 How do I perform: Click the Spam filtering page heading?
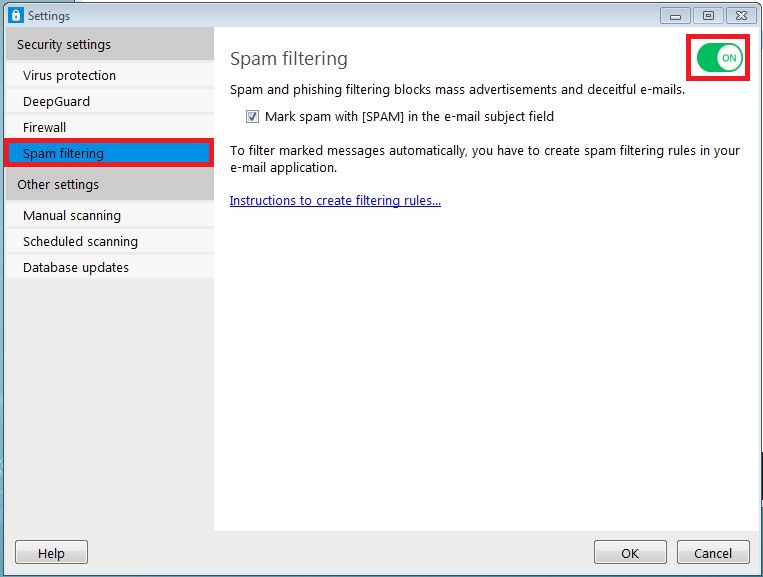(x=289, y=59)
